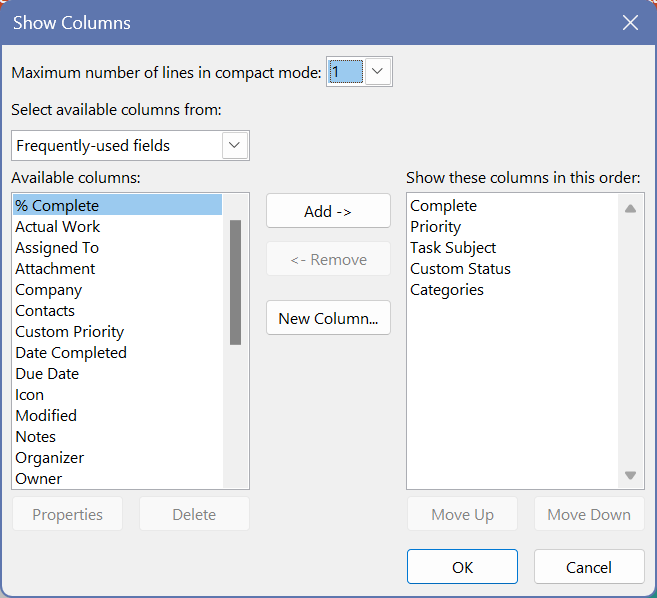Select Actual Work in available columns
This screenshot has width=657, height=598.
click(58, 227)
